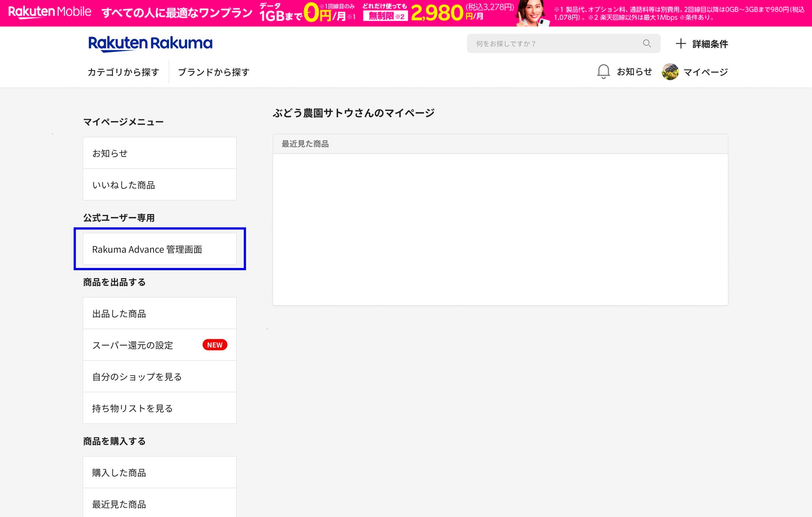Open マイページ in the header
The image size is (812, 517).
pos(705,72)
